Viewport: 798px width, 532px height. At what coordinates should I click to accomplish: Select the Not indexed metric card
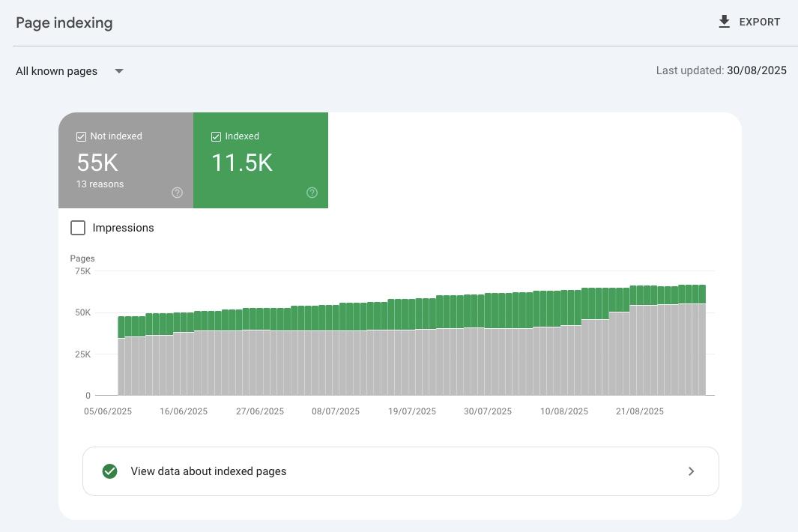[x=125, y=160]
